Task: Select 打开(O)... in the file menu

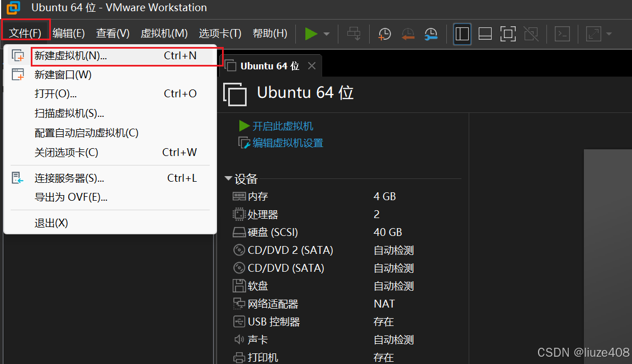Action: [110, 93]
